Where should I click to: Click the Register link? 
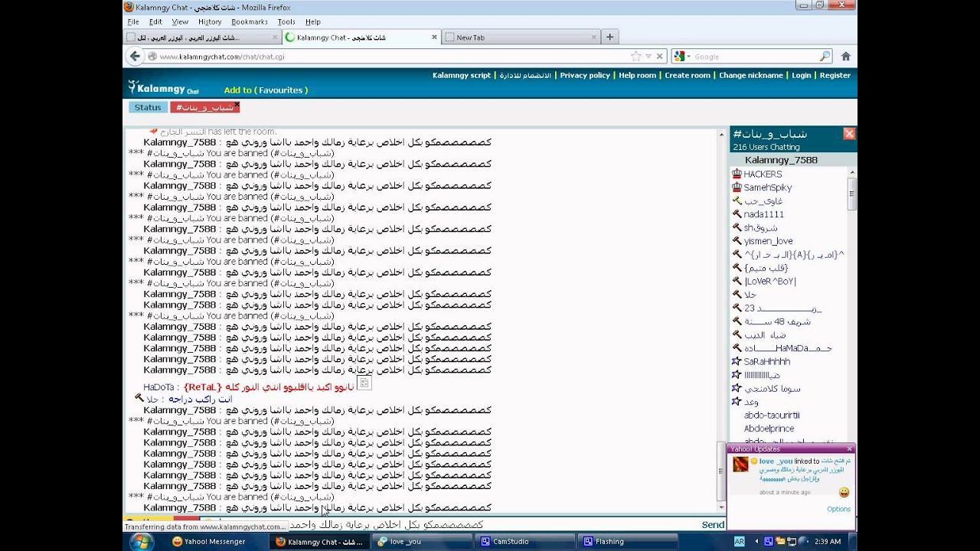coord(835,75)
